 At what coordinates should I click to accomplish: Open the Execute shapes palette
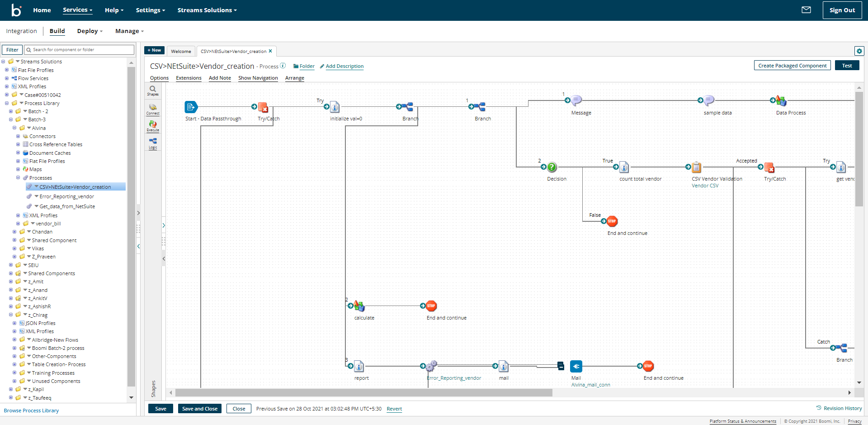pyautogui.click(x=153, y=126)
